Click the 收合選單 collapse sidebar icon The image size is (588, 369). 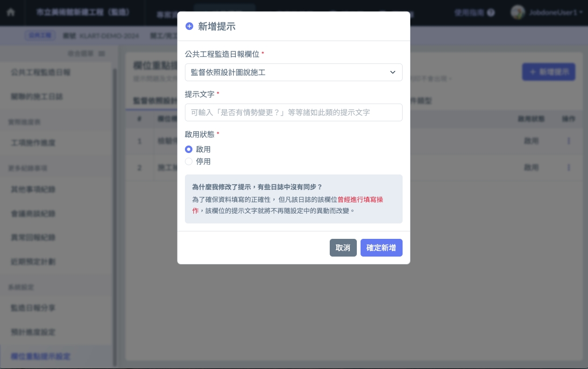[102, 54]
